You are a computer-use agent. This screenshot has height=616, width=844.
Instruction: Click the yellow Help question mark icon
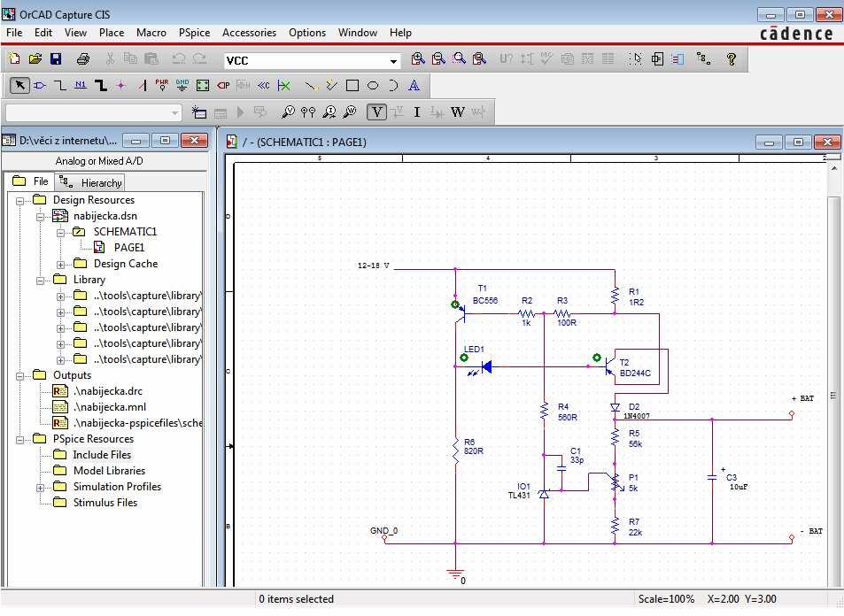tap(731, 59)
